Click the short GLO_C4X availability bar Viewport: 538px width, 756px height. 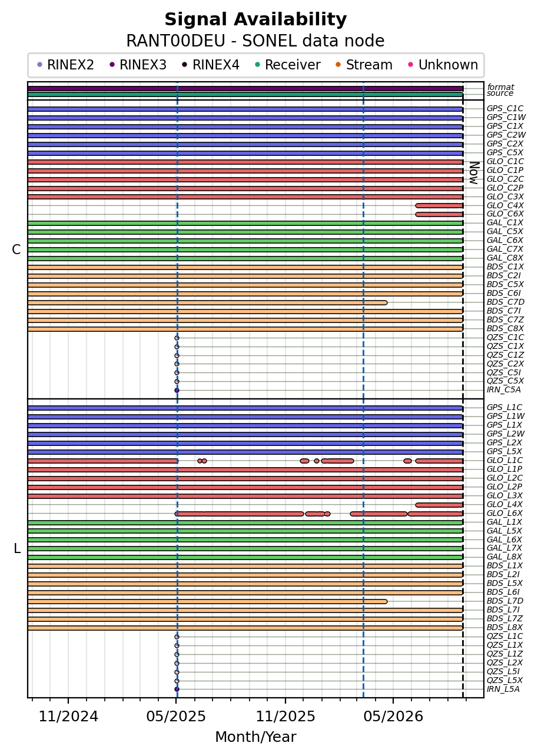(x=439, y=206)
